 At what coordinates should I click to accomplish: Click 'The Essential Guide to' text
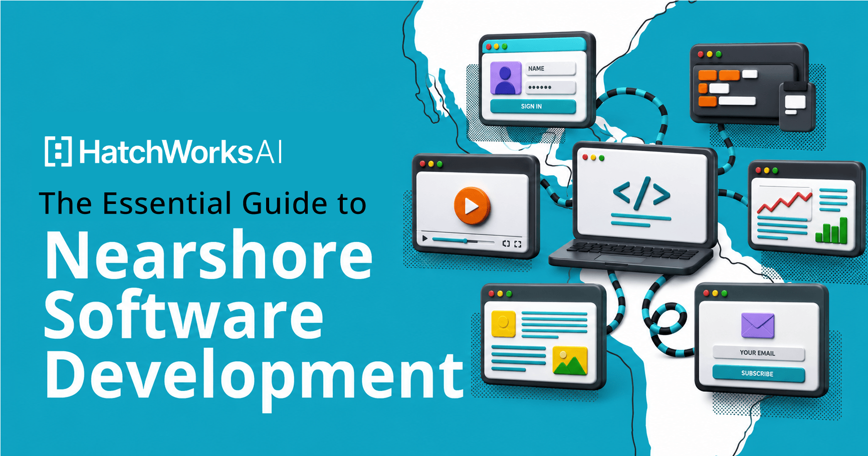coord(203,203)
